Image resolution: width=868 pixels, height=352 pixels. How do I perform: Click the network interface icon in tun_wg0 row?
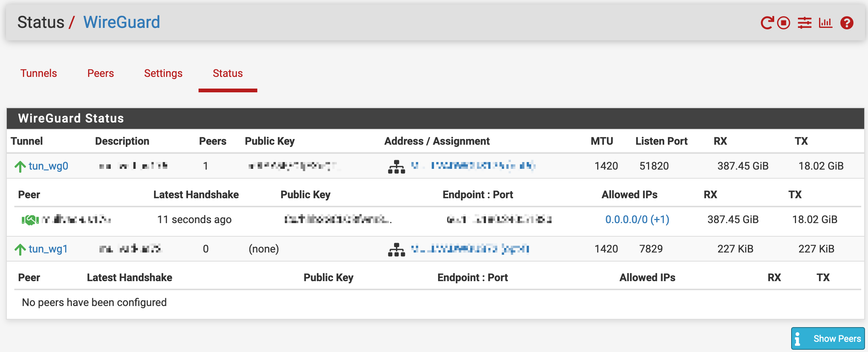396,166
